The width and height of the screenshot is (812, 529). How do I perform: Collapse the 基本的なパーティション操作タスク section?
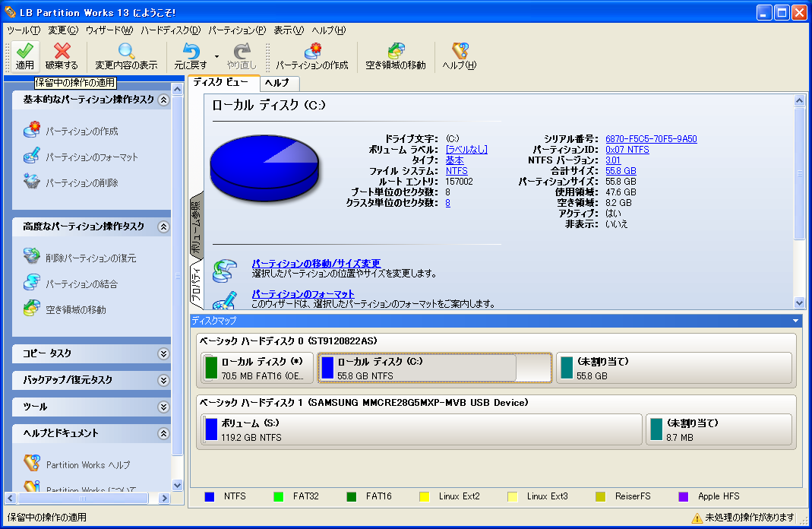click(163, 100)
